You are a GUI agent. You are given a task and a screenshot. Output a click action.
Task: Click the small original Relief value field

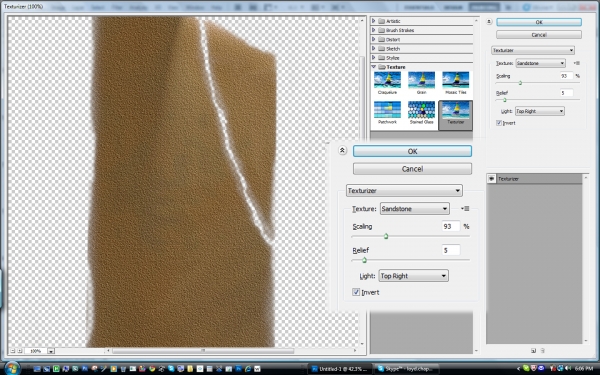point(566,93)
